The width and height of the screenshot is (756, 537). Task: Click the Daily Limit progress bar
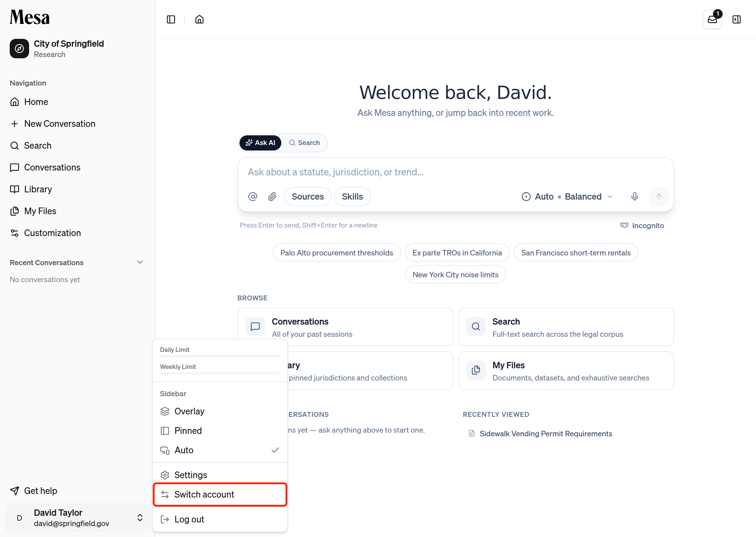click(220, 356)
